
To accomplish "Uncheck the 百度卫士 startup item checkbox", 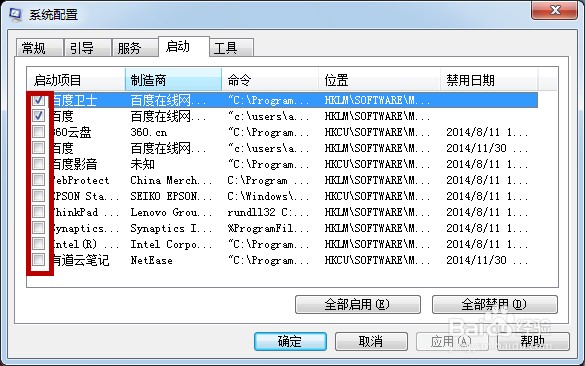I will 38,100.
